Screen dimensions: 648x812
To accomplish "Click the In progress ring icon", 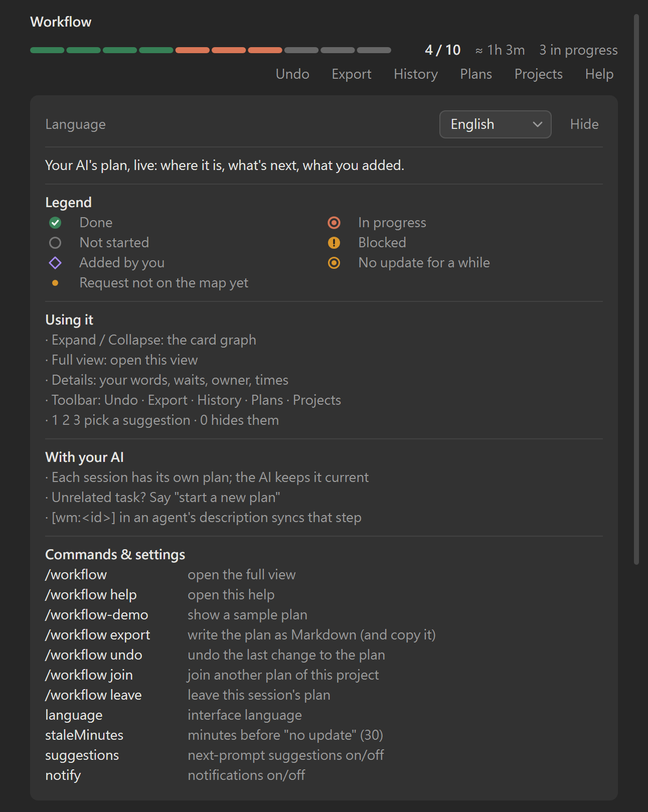I will coord(334,223).
